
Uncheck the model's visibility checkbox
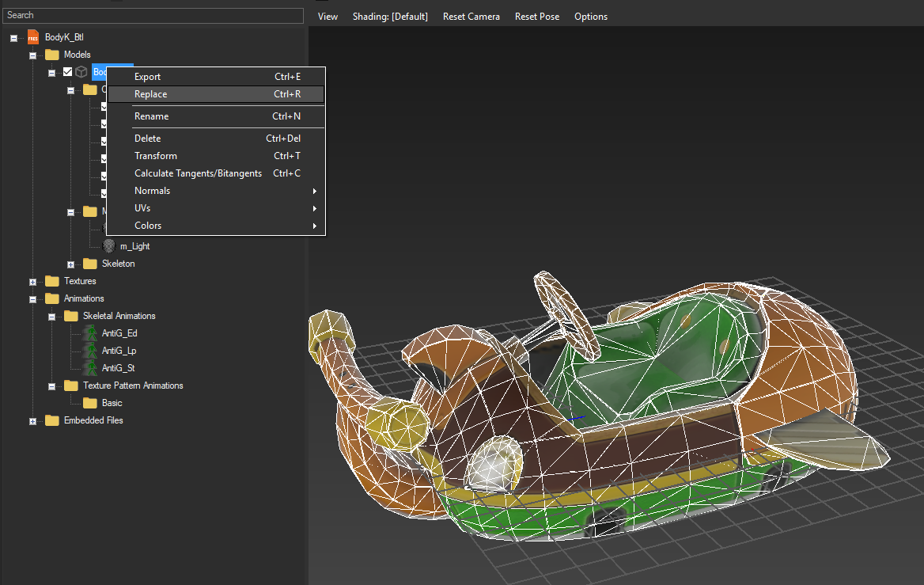click(x=67, y=71)
